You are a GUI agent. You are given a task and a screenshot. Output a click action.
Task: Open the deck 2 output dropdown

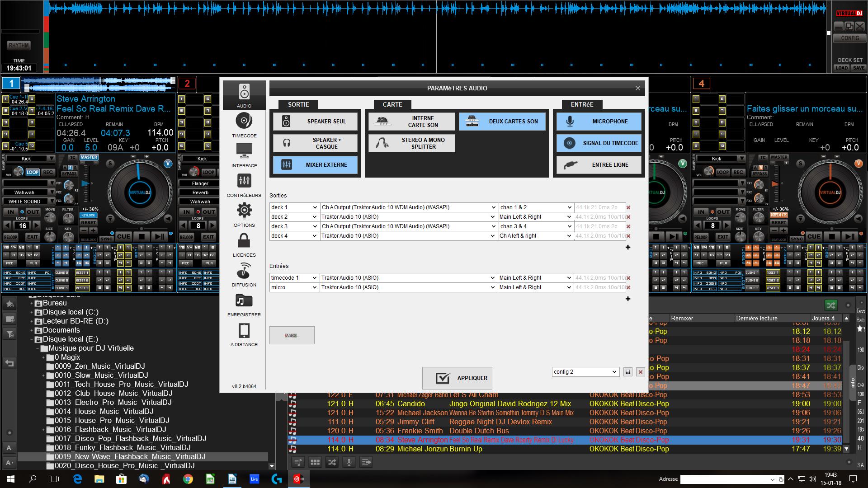(294, 217)
